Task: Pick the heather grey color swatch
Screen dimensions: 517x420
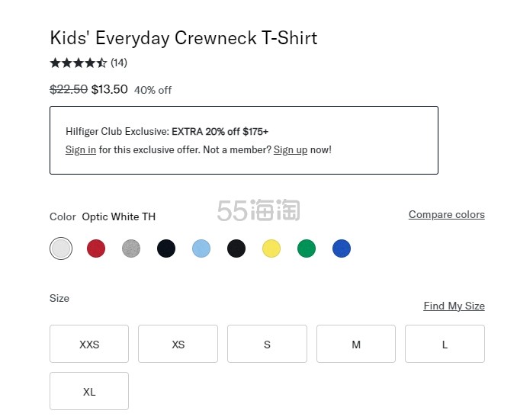Action: 131,248
